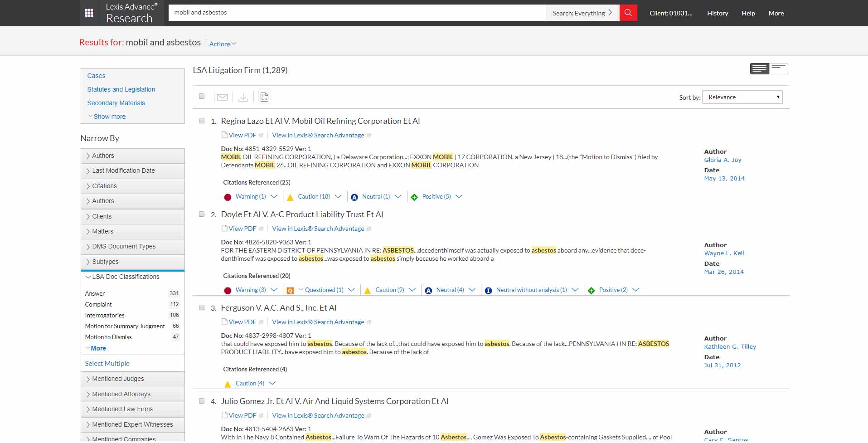Expand the Caution (4) dropdown for Ferguson
This screenshot has width=868, height=443.
click(272, 384)
